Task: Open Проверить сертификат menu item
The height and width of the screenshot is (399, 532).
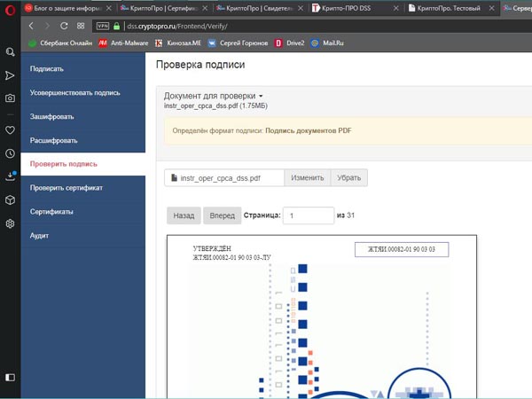Action: pos(83,188)
